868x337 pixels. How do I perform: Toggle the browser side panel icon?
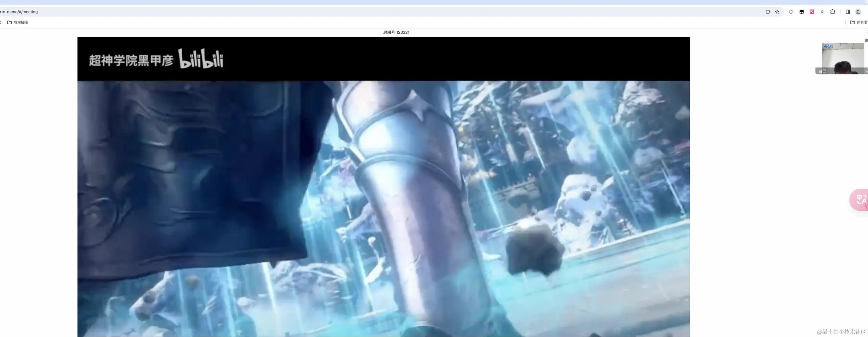coord(848,12)
